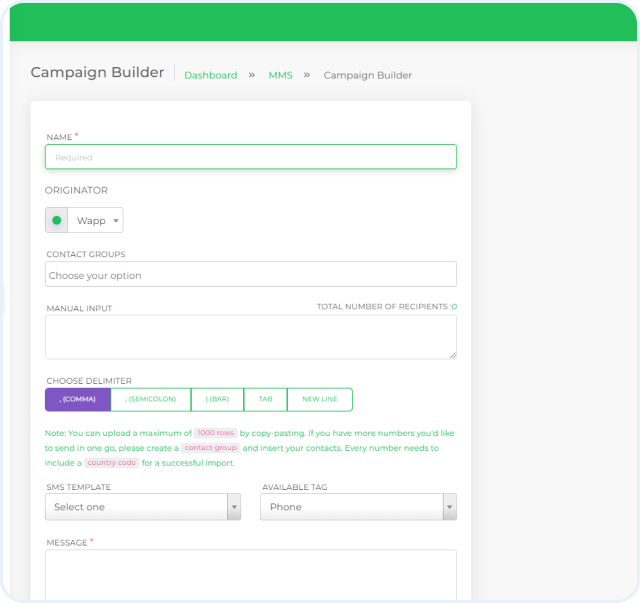Open the Wapp originator dropdown
The image size is (640, 603).
pos(98,220)
